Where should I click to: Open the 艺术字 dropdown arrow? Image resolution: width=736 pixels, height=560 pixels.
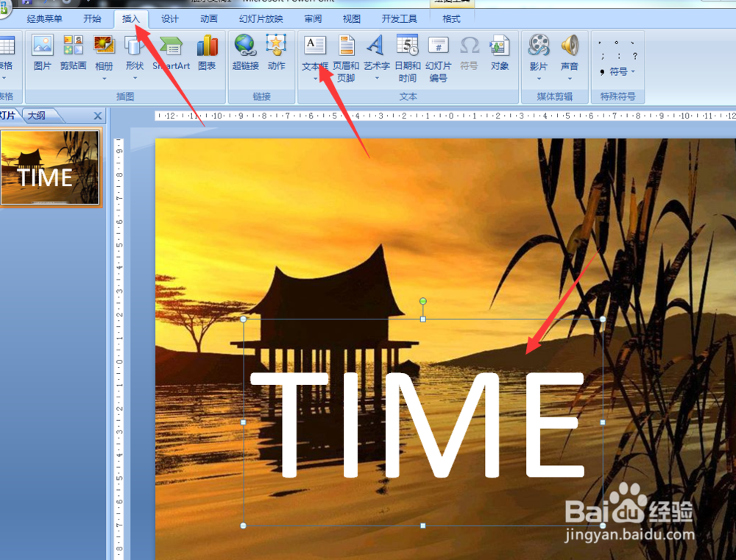pos(376,78)
